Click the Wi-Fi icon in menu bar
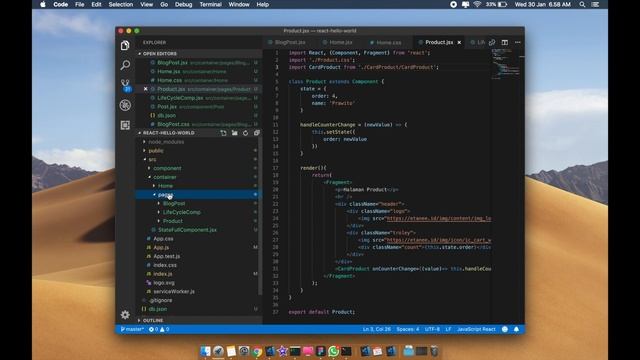This screenshot has width=640, height=360. 477,4
